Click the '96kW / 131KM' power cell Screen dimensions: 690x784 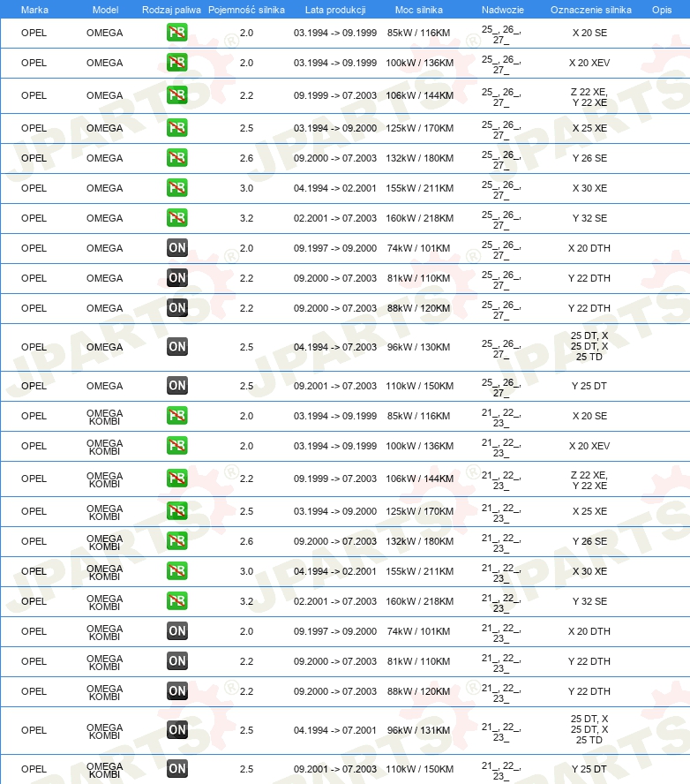point(419,730)
